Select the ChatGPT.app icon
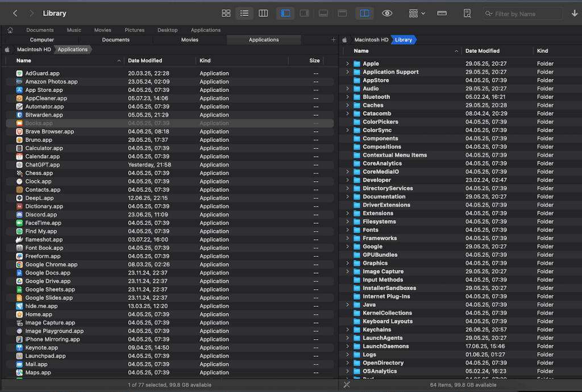The height and width of the screenshot is (392, 582). 19,165
